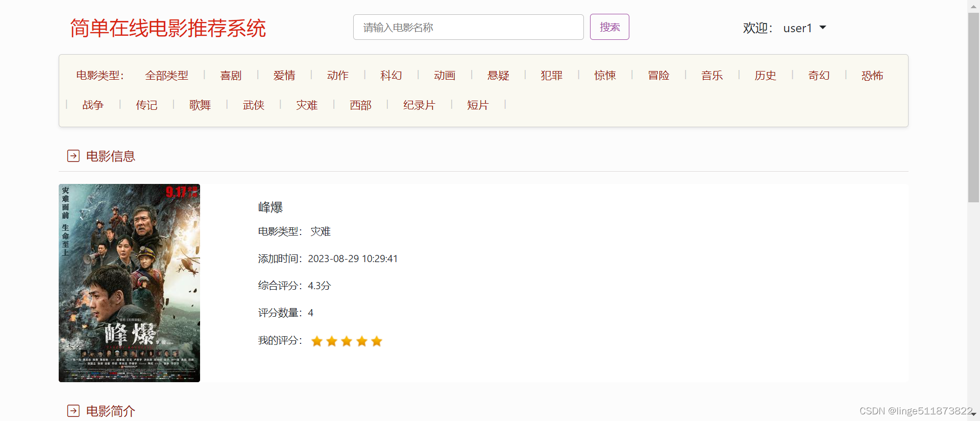Click the 综合评分 4.3分 value
The height and width of the screenshot is (421, 980).
(x=320, y=286)
